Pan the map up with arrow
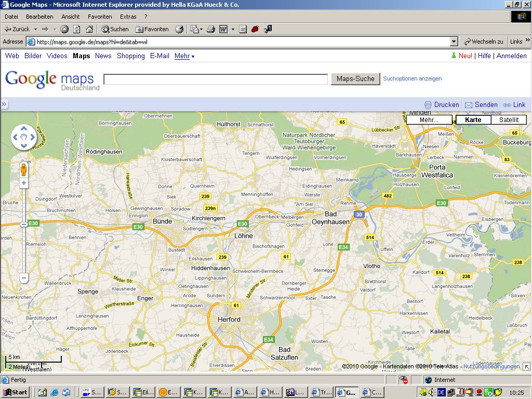Image resolution: width=532 pixels, height=399 pixels. coord(24,129)
